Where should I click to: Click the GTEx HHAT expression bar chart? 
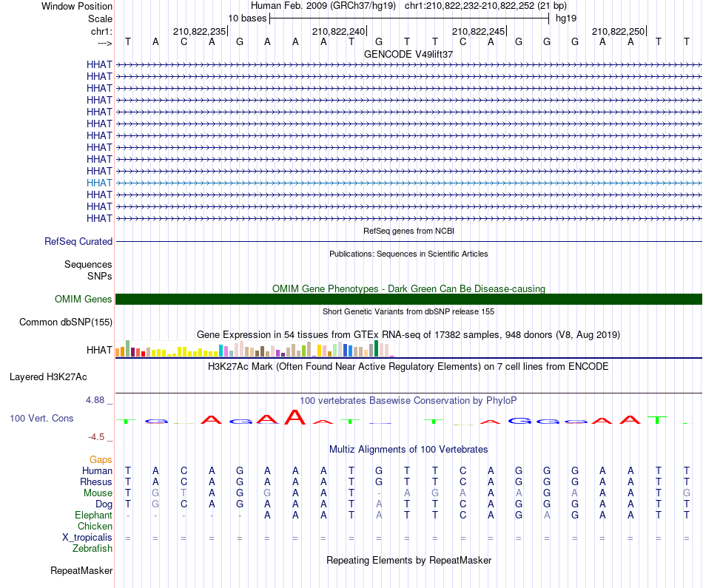pos(255,348)
